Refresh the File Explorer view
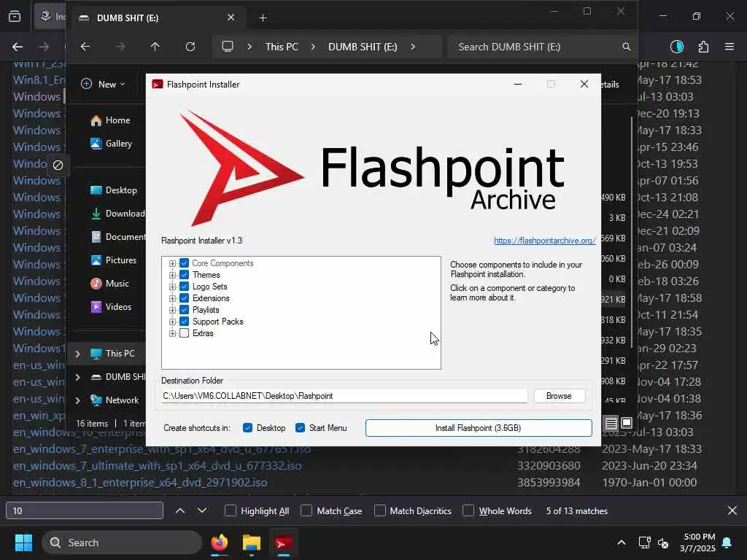 (x=190, y=47)
